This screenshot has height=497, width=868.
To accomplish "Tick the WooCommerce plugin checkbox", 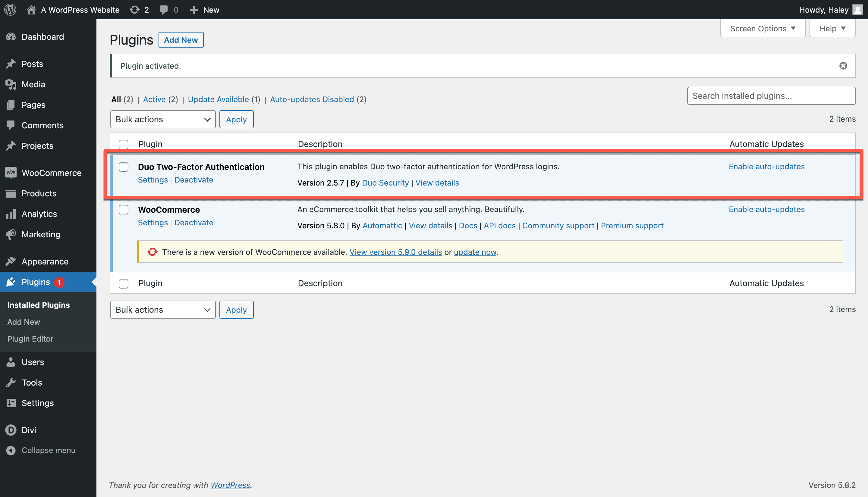I will click(124, 209).
